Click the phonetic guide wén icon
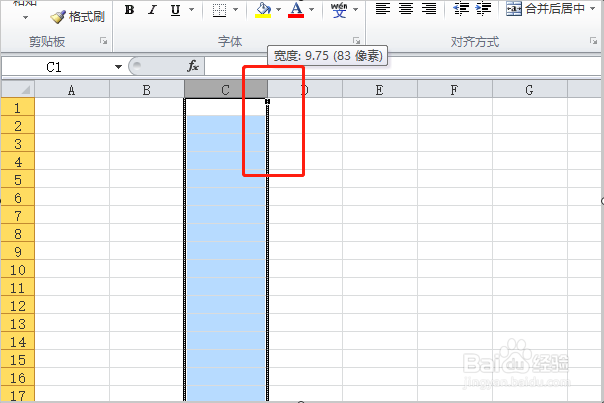The image size is (604, 403). pyautogui.click(x=339, y=10)
